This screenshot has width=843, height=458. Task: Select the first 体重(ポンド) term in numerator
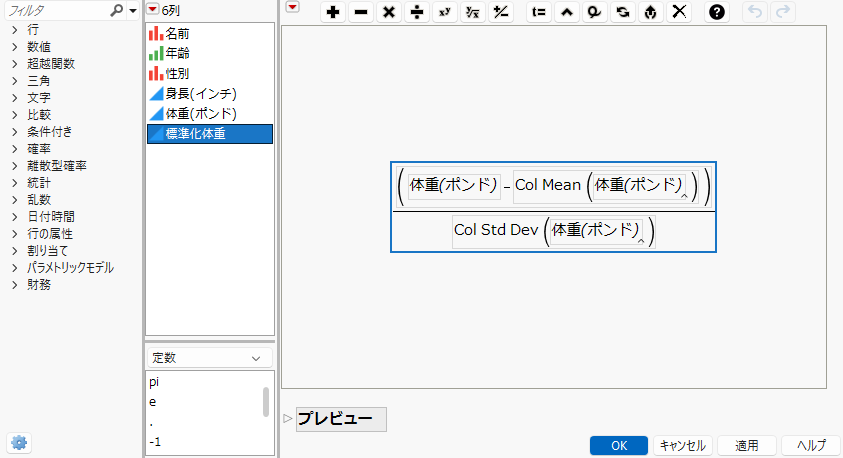pyautogui.click(x=454, y=185)
